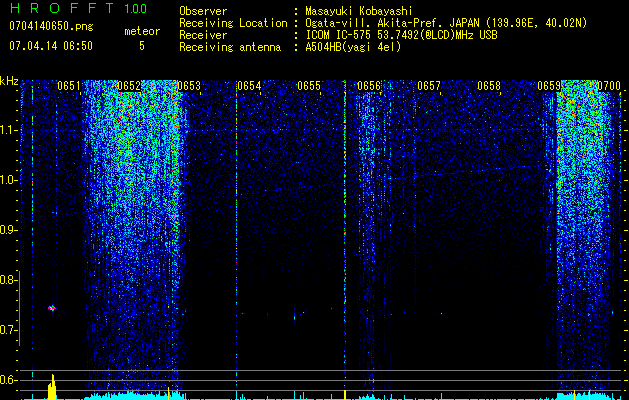The height and width of the screenshot is (400, 629).
Task: Click the 0655 time marker
Action: click(x=309, y=86)
